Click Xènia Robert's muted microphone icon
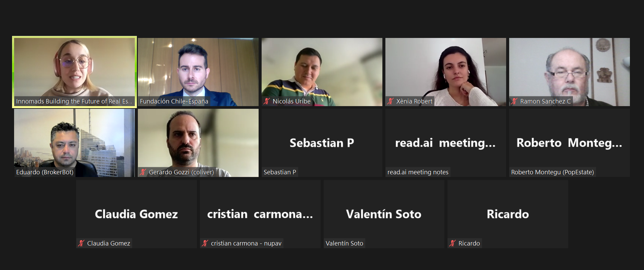The height and width of the screenshot is (270, 644). (x=390, y=101)
